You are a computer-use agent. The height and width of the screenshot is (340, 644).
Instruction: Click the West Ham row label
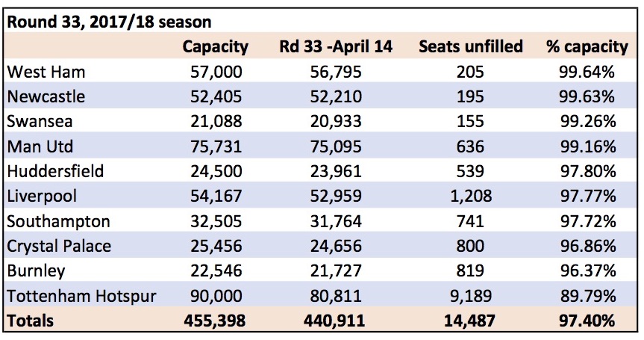click(46, 72)
